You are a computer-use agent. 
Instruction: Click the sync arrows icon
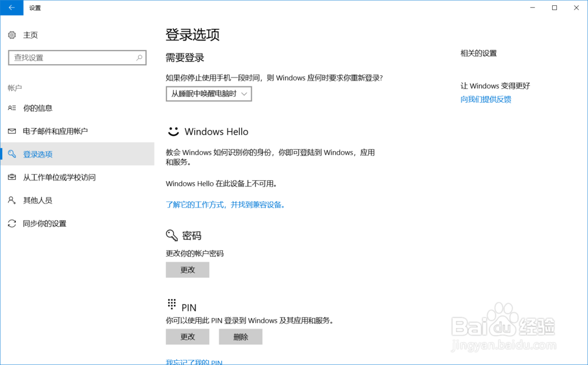12,224
